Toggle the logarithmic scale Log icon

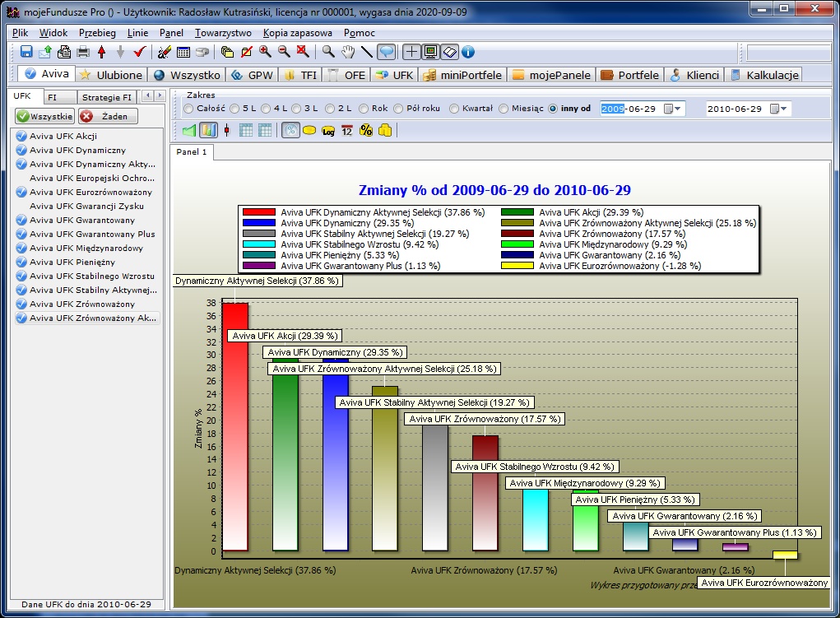(x=328, y=130)
